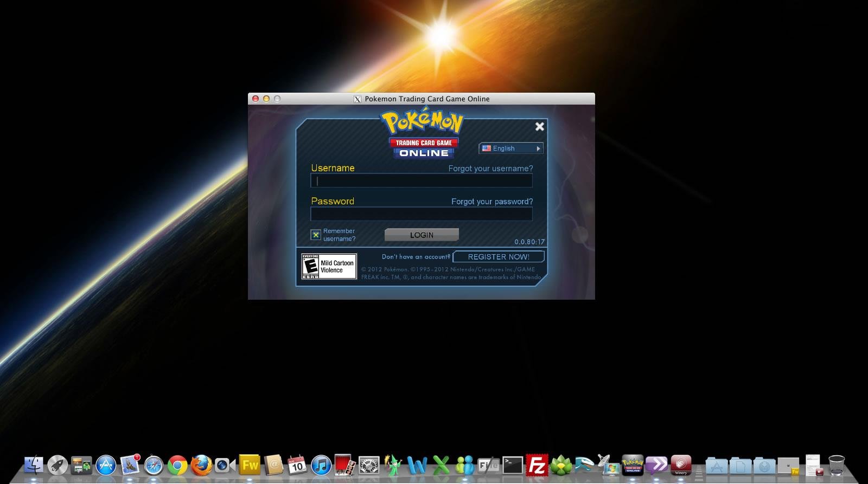The height and width of the screenshot is (484, 868).
Task: Open Mail with the unread badge
Action: 130,464
